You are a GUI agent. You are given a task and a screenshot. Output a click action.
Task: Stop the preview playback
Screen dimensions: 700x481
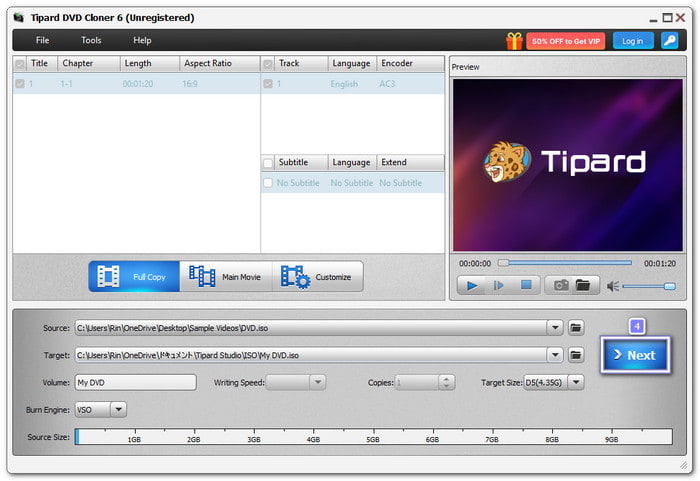tap(526, 285)
